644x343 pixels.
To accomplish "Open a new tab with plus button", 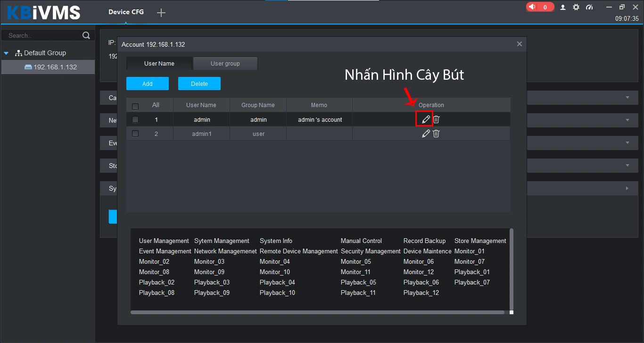I will coord(161,13).
